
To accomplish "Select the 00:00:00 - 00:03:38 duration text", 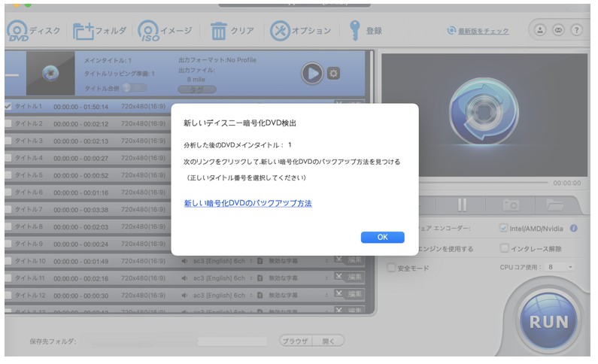I will 80,210.
